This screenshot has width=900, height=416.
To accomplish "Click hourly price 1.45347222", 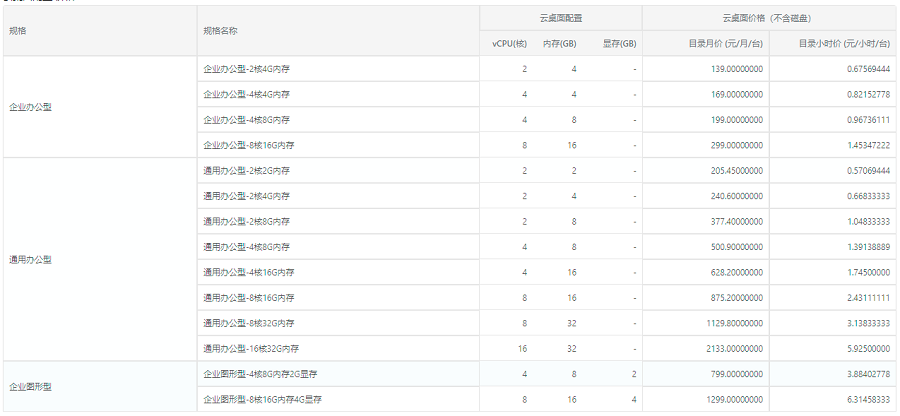I will [868, 145].
